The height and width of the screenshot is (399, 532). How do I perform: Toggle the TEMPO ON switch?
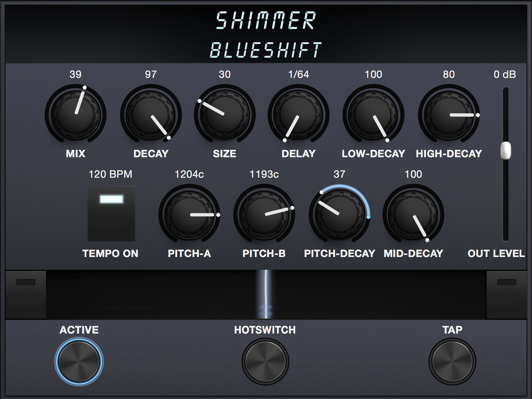click(x=111, y=214)
